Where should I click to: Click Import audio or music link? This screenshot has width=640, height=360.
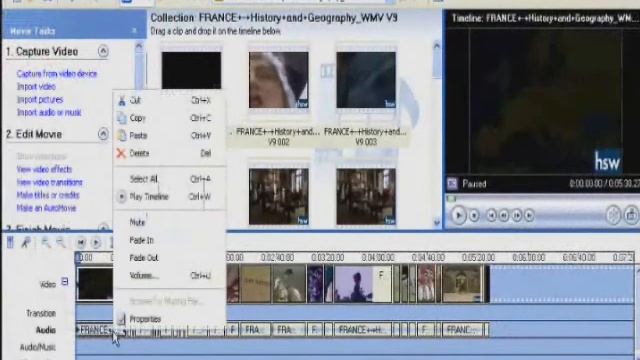[x=49, y=112]
